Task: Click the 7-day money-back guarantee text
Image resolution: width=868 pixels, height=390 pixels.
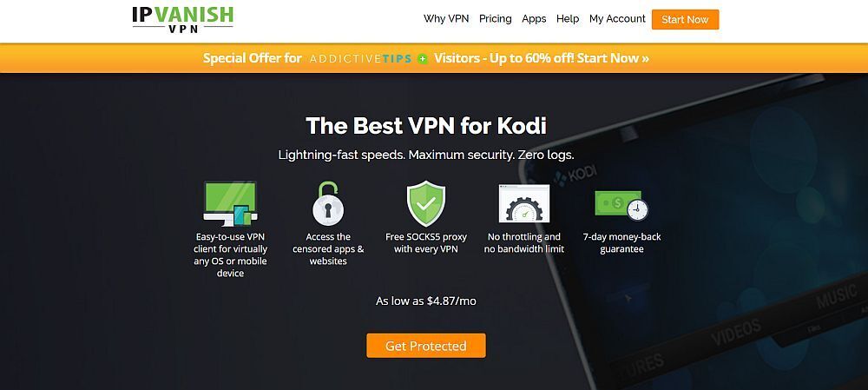Action: [x=621, y=242]
